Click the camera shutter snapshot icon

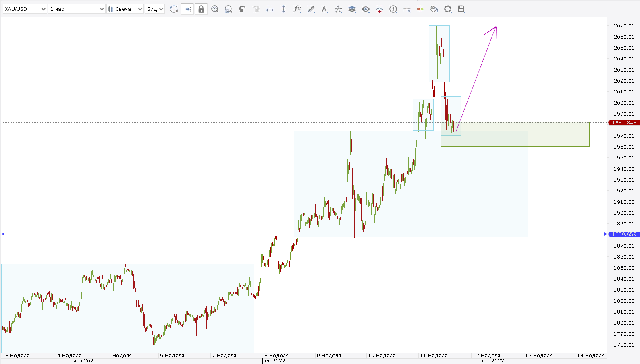[448, 9]
